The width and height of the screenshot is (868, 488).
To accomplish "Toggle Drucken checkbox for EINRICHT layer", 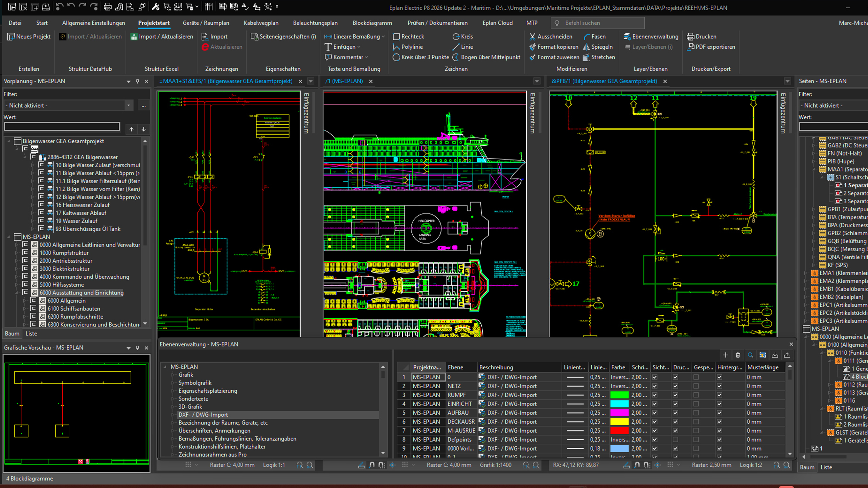I will tap(676, 404).
